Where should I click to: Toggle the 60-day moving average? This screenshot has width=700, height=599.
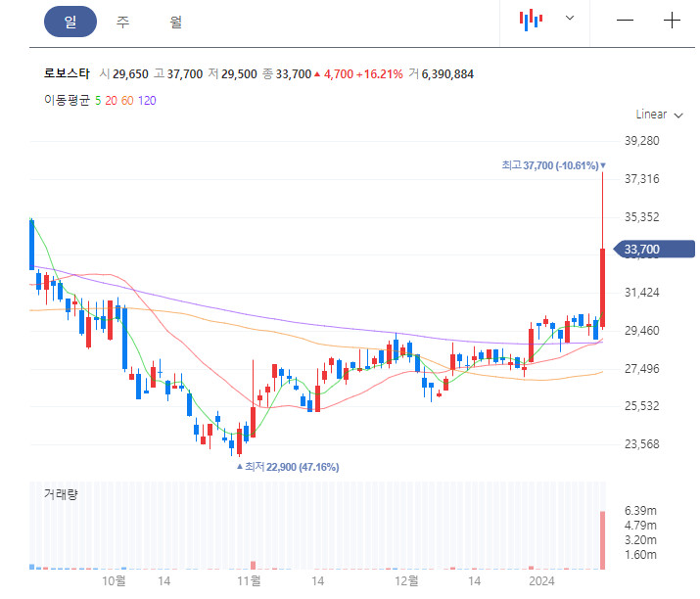click(x=127, y=101)
